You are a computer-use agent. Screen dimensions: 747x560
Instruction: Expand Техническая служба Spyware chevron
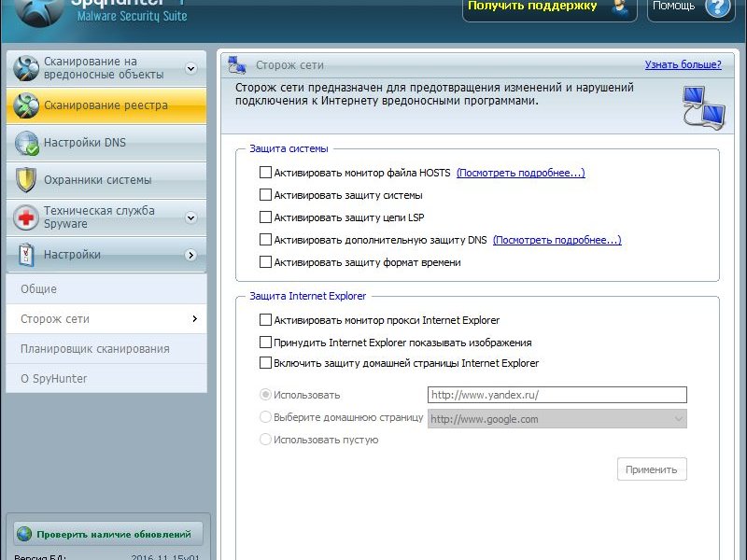(x=190, y=218)
